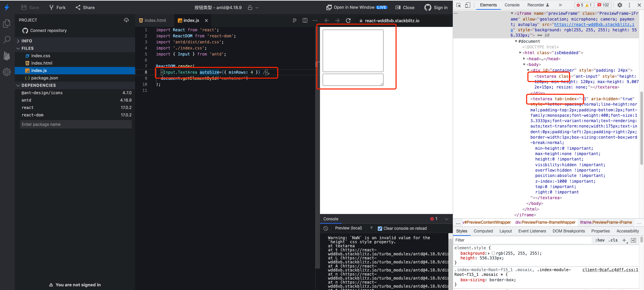
Task: Open DevTools settings gear
Action: coord(620,5)
